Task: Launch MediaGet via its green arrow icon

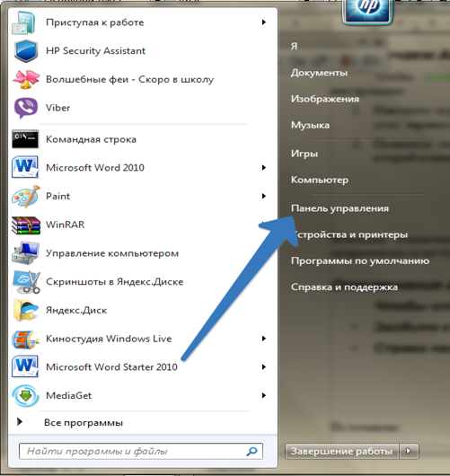Action: tap(26, 395)
